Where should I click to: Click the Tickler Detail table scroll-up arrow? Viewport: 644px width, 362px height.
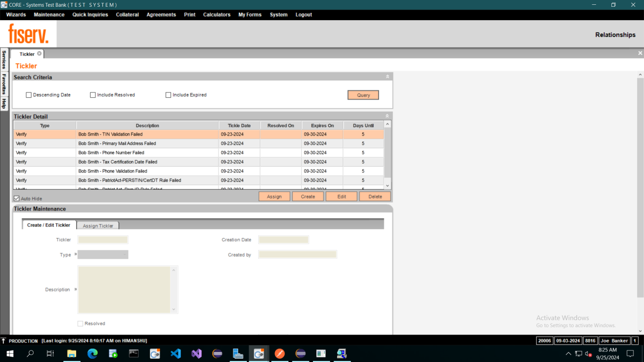[x=388, y=124]
